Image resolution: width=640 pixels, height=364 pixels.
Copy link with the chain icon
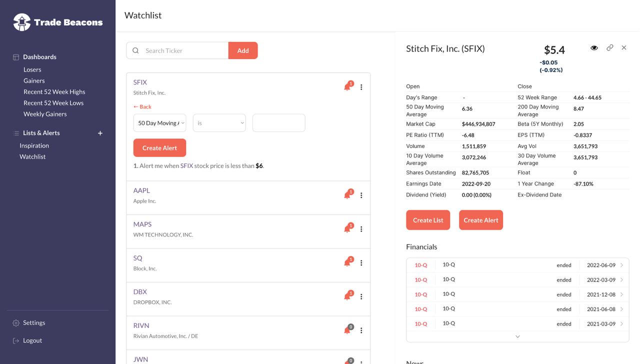[609, 48]
